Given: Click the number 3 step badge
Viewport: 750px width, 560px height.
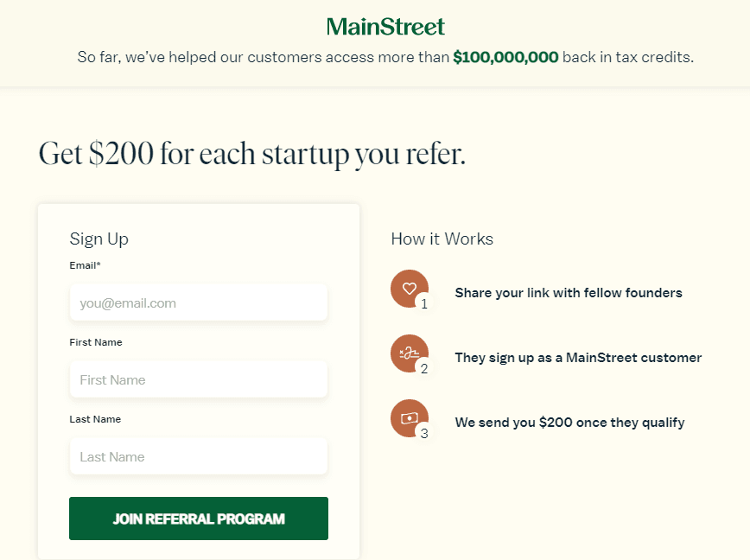Looking at the screenshot, I should pyautogui.click(x=423, y=433).
